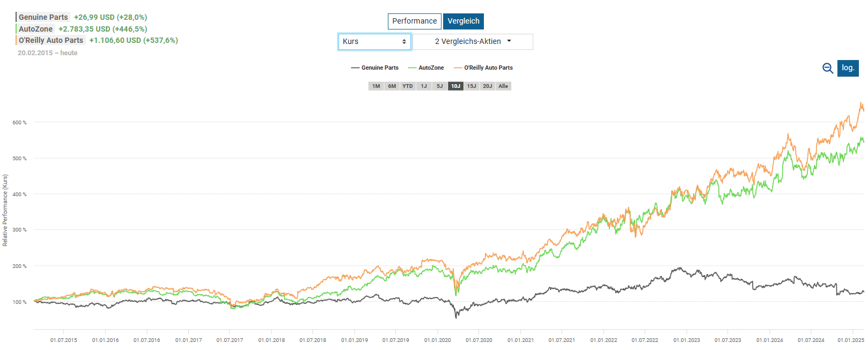The height and width of the screenshot is (350, 868).
Task: Click the date range text 20.02.2015 – heute
Action: (48, 53)
